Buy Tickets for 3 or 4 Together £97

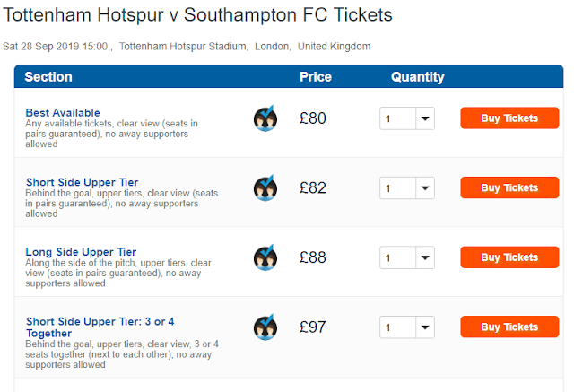point(509,327)
